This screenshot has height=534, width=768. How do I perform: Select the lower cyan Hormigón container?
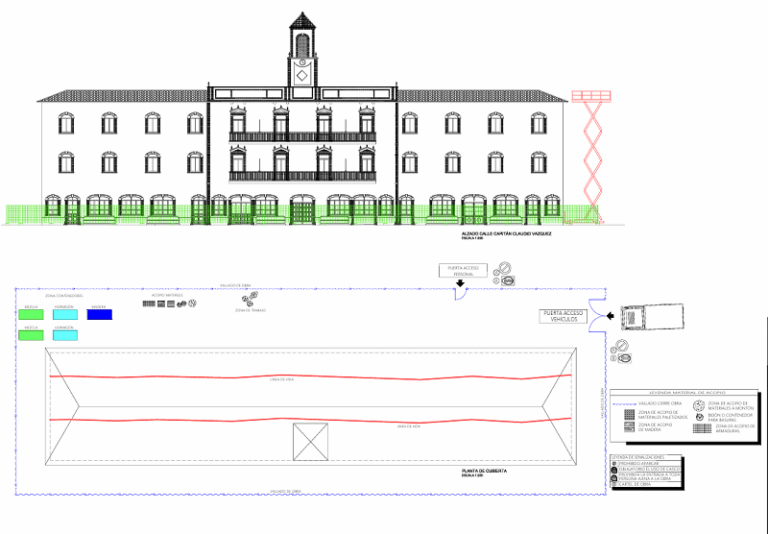tap(65, 335)
